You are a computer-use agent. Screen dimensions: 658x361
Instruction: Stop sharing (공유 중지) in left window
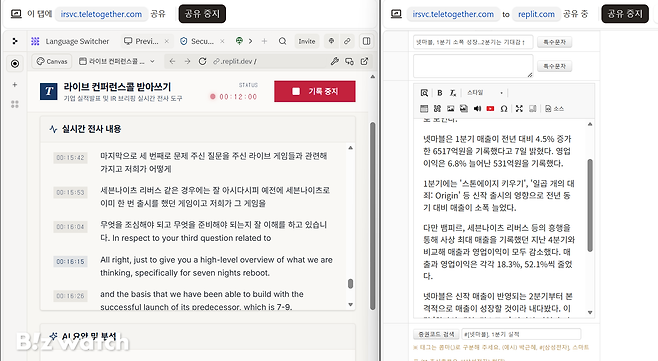(x=202, y=14)
